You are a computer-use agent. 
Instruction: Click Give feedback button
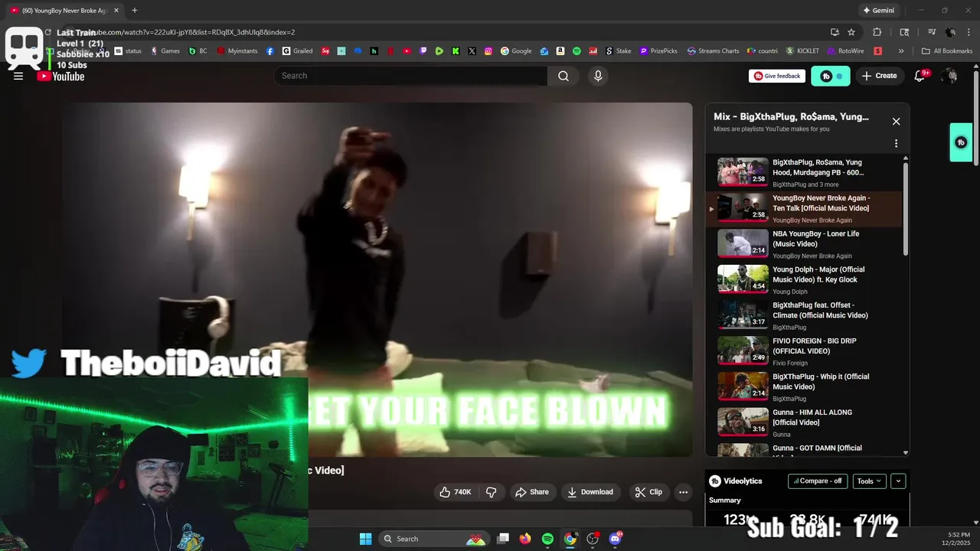click(x=777, y=76)
